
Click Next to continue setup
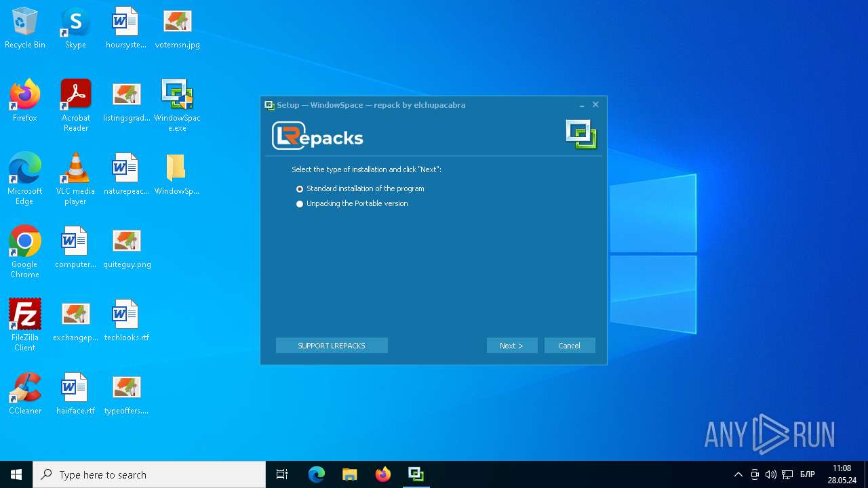tap(512, 346)
